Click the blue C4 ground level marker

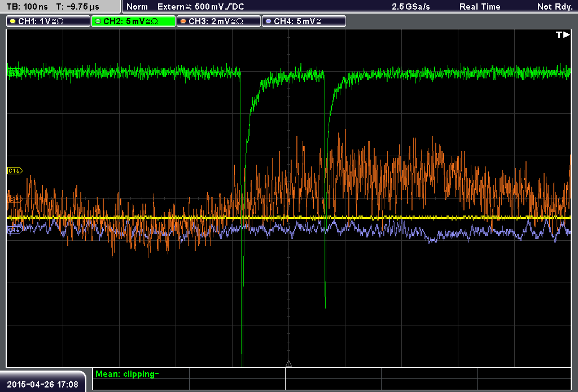(15, 230)
